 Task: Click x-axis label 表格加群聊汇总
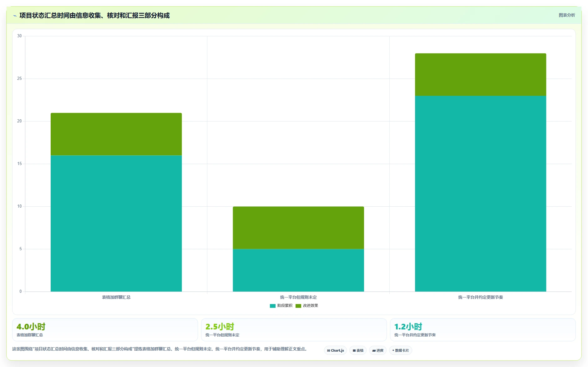click(x=116, y=297)
